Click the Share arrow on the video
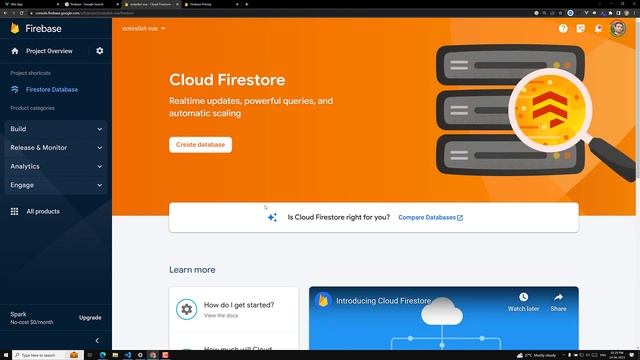The height and width of the screenshot is (360, 640). click(558, 297)
